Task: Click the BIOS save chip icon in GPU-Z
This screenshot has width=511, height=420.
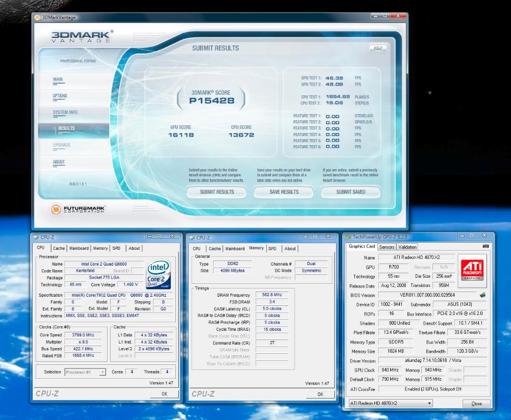Action: 482,295
